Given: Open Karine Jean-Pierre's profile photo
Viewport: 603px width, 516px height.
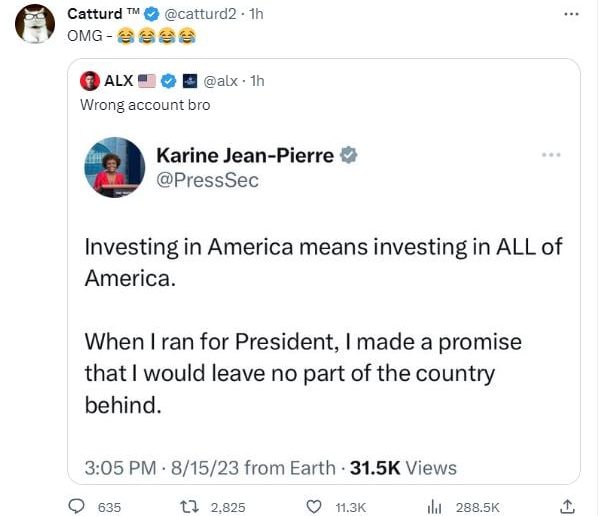Looking at the screenshot, I should pyautogui.click(x=114, y=167).
